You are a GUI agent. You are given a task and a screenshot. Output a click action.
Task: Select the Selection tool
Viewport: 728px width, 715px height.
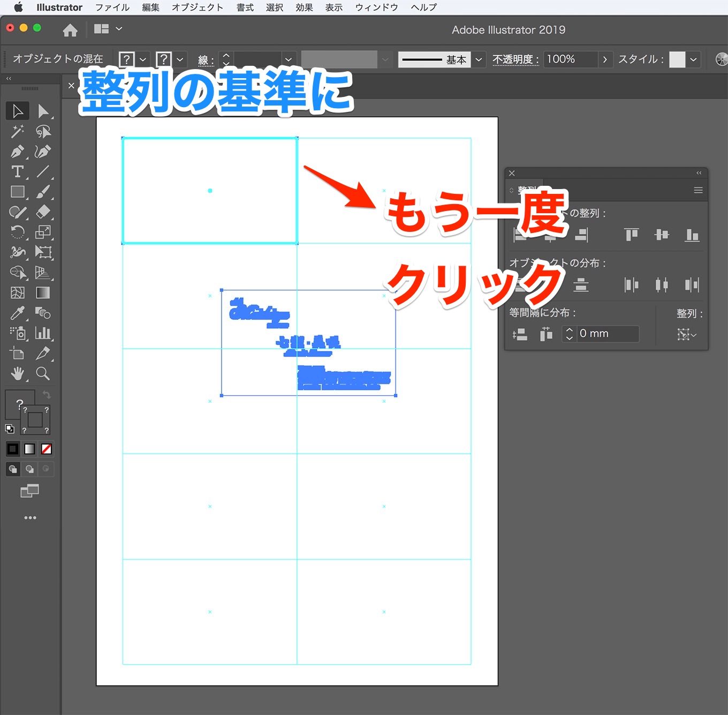click(18, 111)
